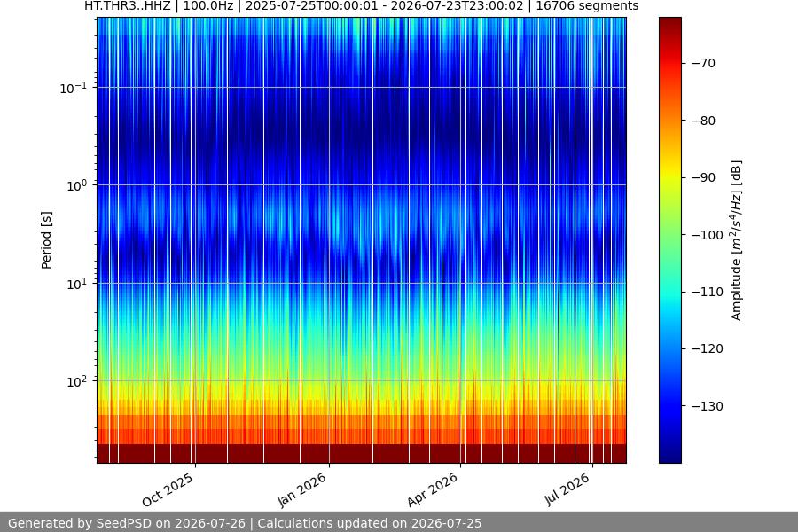Click the dark red band at the spectrogram bottom

coord(362,454)
